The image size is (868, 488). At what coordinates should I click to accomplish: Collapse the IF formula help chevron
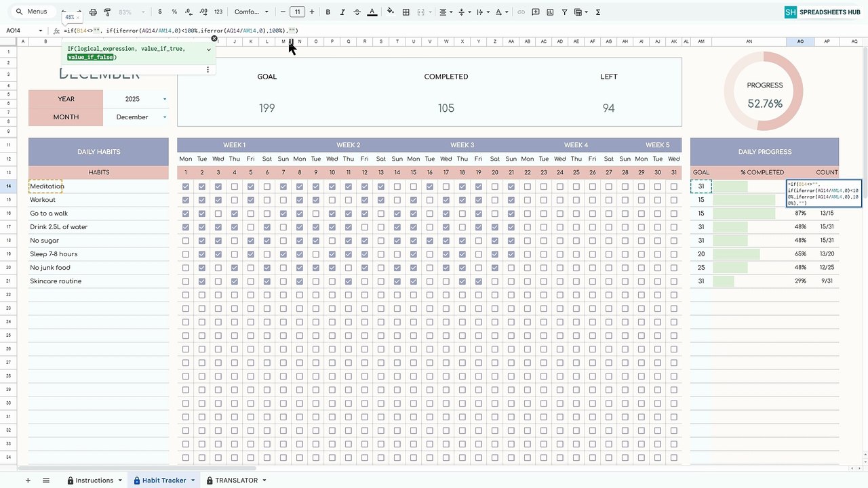(209, 49)
